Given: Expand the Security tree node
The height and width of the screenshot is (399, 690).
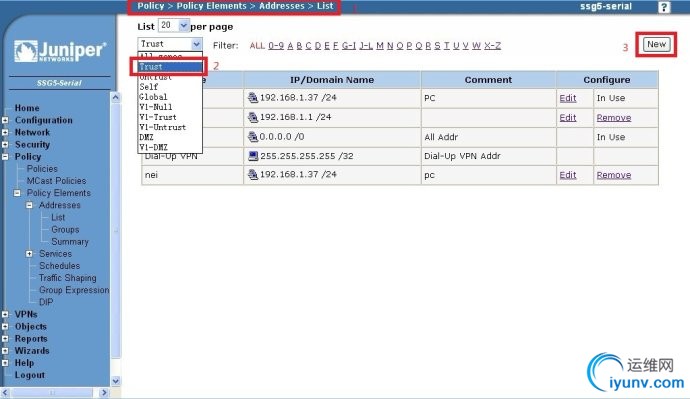Looking at the screenshot, I should click(x=5, y=144).
